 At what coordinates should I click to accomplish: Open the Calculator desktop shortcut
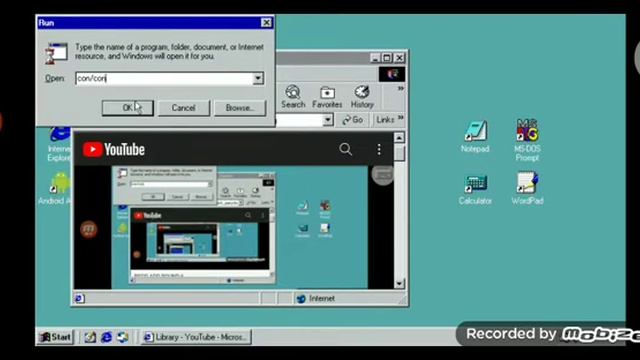tap(475, 190)
